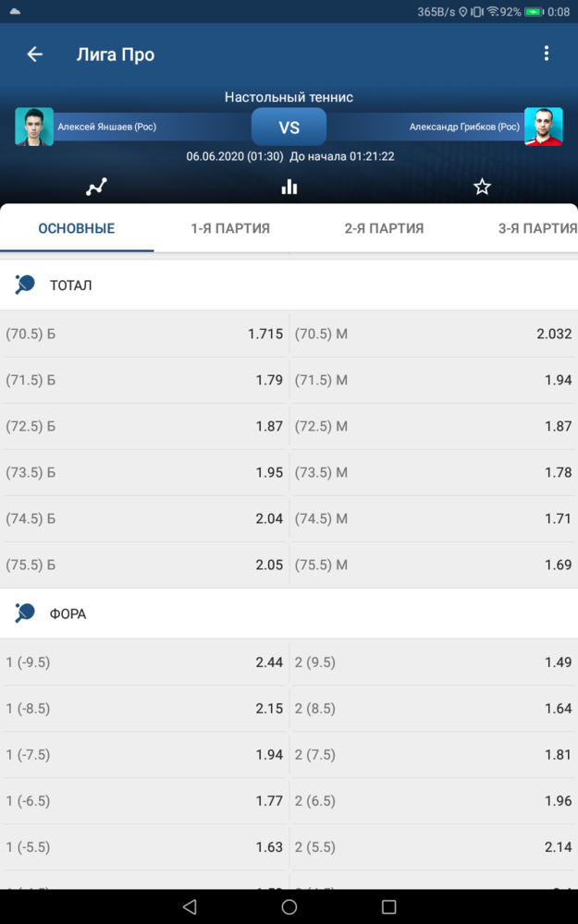Choose total (75.5) Б odds 2.05
Image resolution: width=578 pixels, height=924 pixels.
pos(144,565)
